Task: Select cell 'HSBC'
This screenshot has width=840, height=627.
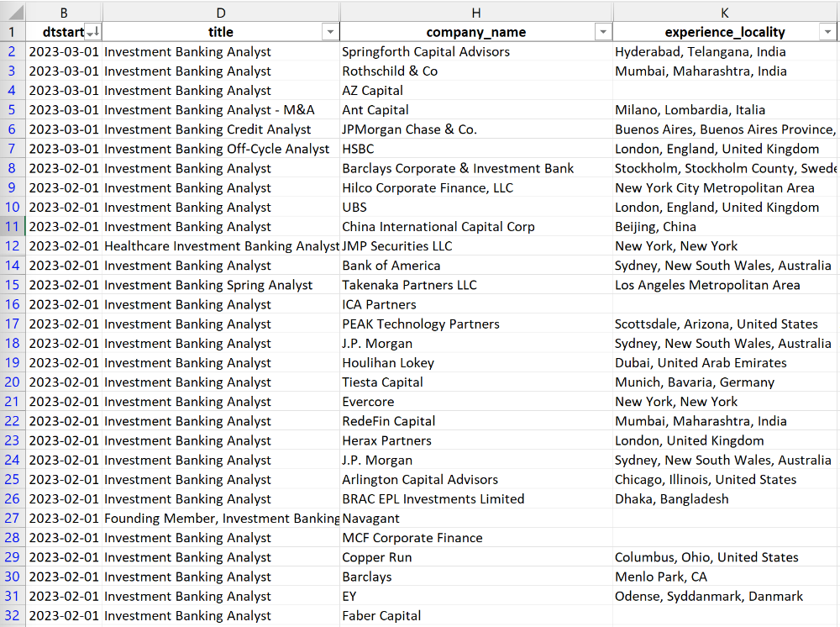Action: pos(475,149)
